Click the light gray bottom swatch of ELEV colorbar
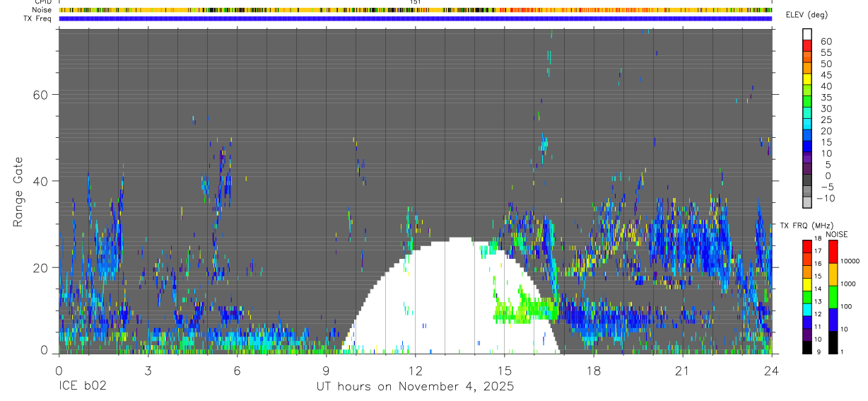The width and height of the screenshot is (868, 401). pos(807,202)
